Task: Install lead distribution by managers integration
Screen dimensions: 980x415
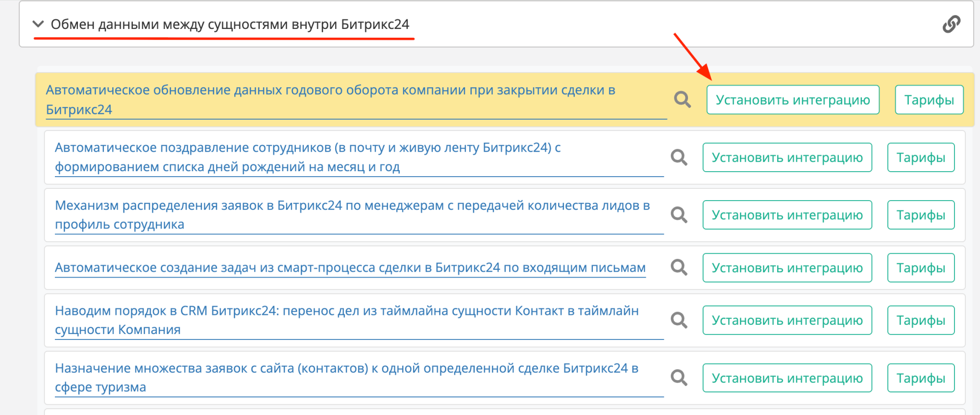Action: pos(787,215)
